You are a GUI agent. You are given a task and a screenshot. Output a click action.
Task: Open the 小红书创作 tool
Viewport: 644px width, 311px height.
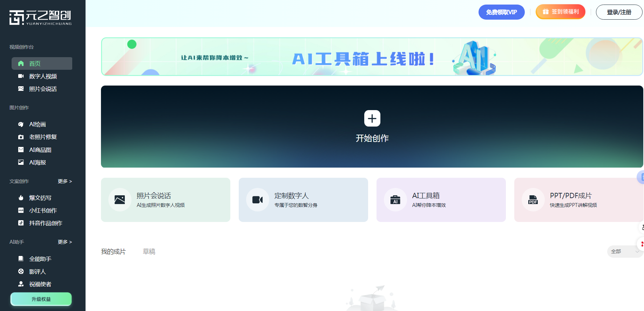click(x=42, y=211)
